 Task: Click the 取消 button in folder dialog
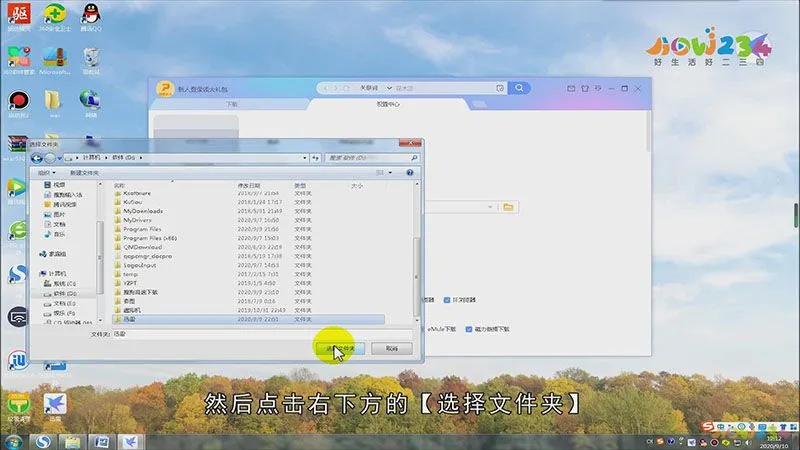(391, 348)
